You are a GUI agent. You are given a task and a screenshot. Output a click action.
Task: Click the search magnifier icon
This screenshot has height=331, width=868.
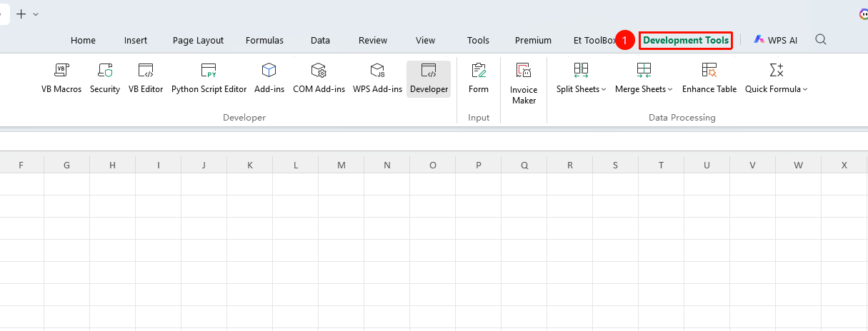pos(821,40)
